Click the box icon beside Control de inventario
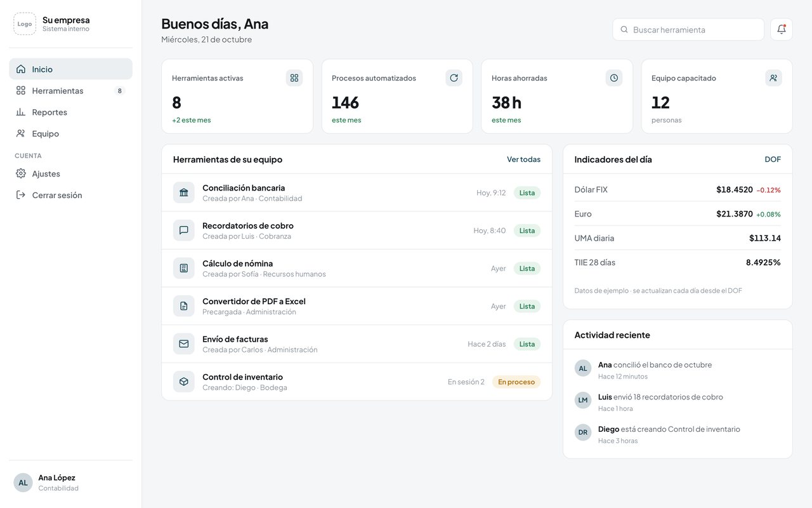Image resolution: width=812 pixels, height=508 pixels. (184, 382)
